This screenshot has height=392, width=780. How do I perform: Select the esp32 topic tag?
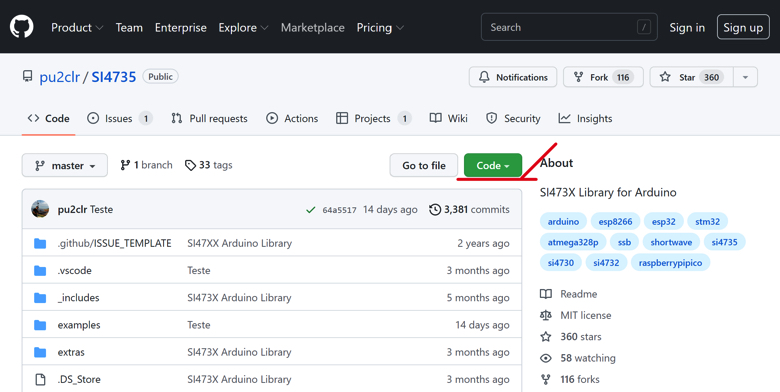(664, 221)
